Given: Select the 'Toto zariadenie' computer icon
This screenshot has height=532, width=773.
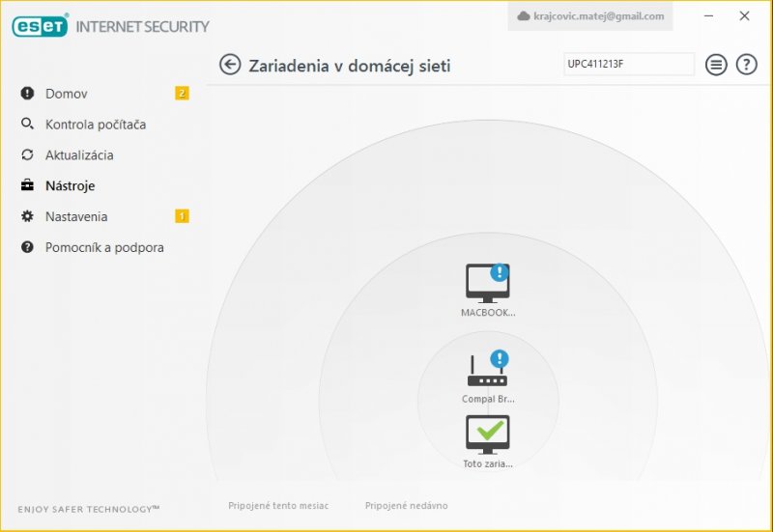Looking at the screenshot, I should (487, 434).
